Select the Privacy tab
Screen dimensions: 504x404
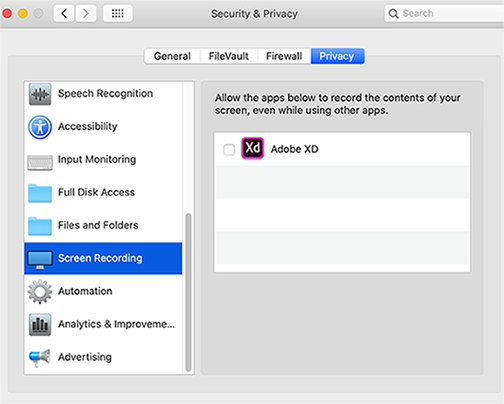[337, 56]
